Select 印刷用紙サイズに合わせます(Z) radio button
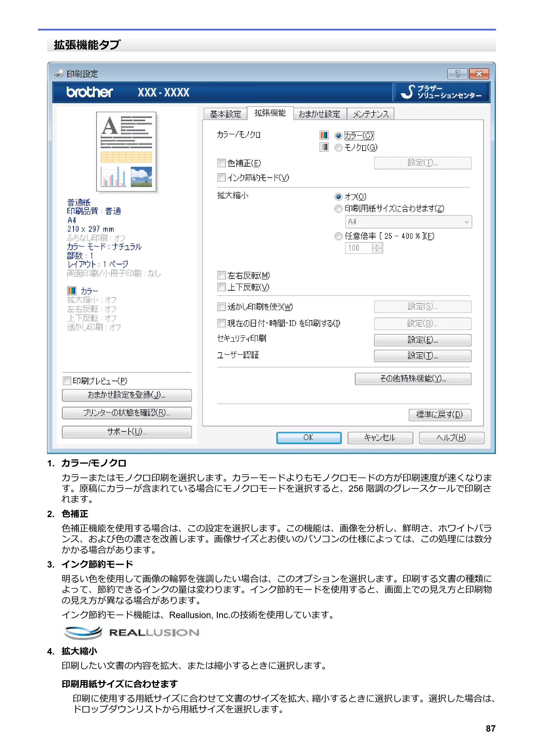Viewport: 534px width, 756px height. coord(338,209)
